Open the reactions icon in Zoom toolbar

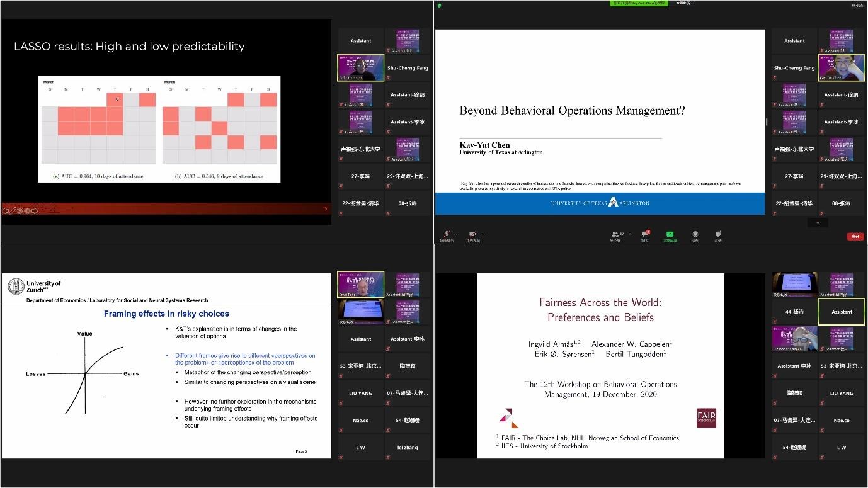pyautogui.click(x=717, y=234)
